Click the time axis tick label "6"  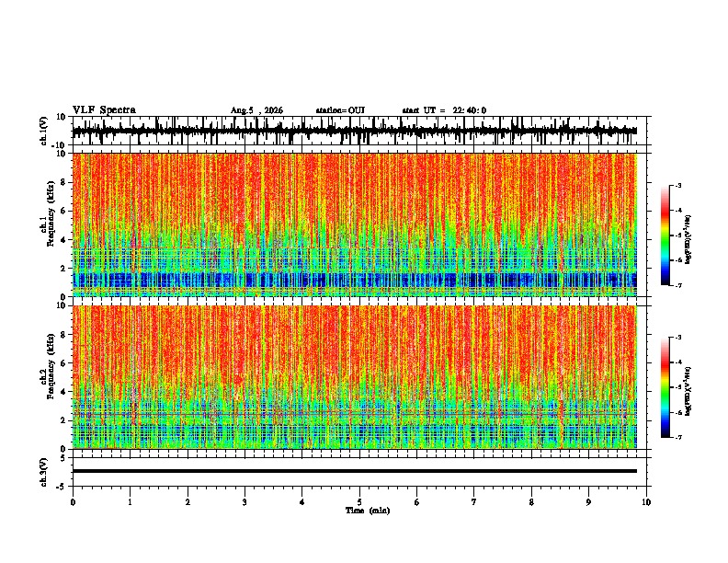pos(417,502)
